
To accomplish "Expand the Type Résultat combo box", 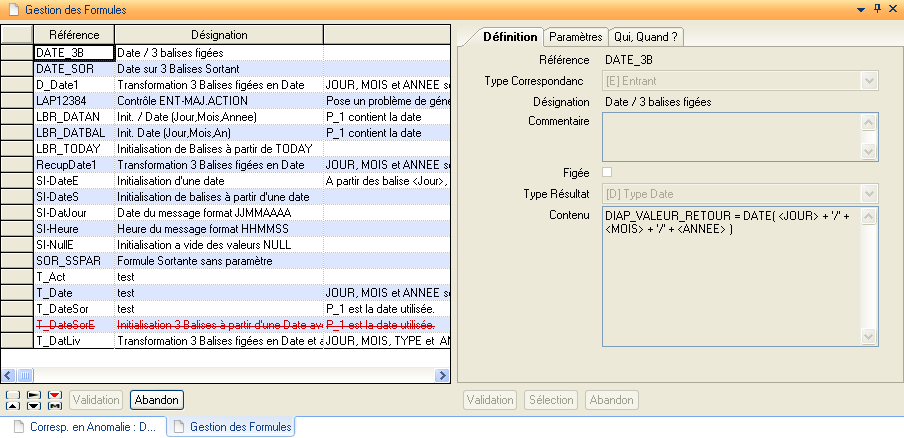I will point(869,193).
